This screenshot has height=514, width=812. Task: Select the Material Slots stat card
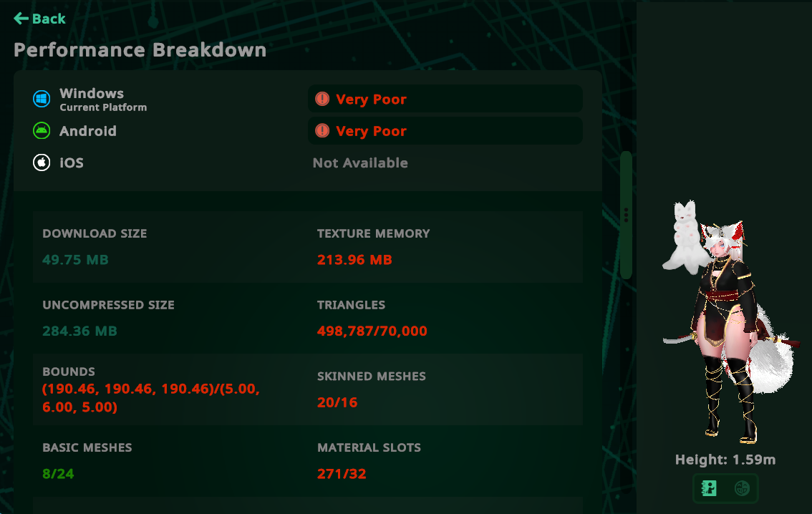(445, 461)
